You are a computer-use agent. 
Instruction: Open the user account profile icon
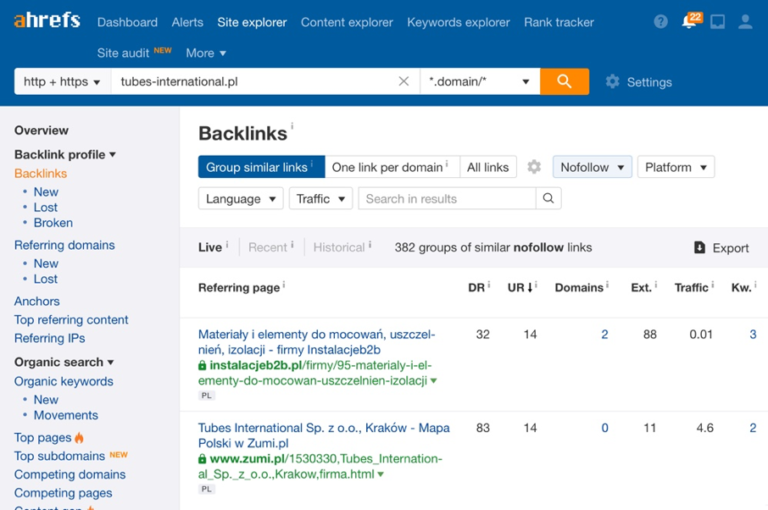coord(745,22)
